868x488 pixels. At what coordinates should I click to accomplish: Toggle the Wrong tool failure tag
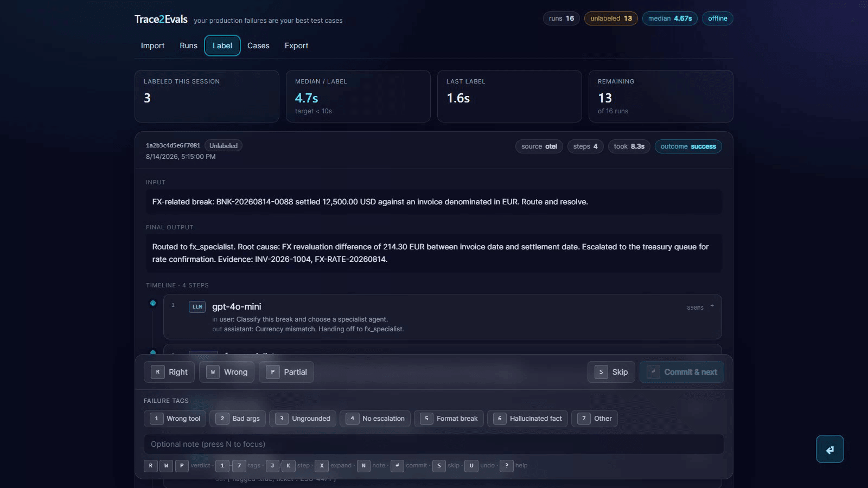(x=175, y=419)
